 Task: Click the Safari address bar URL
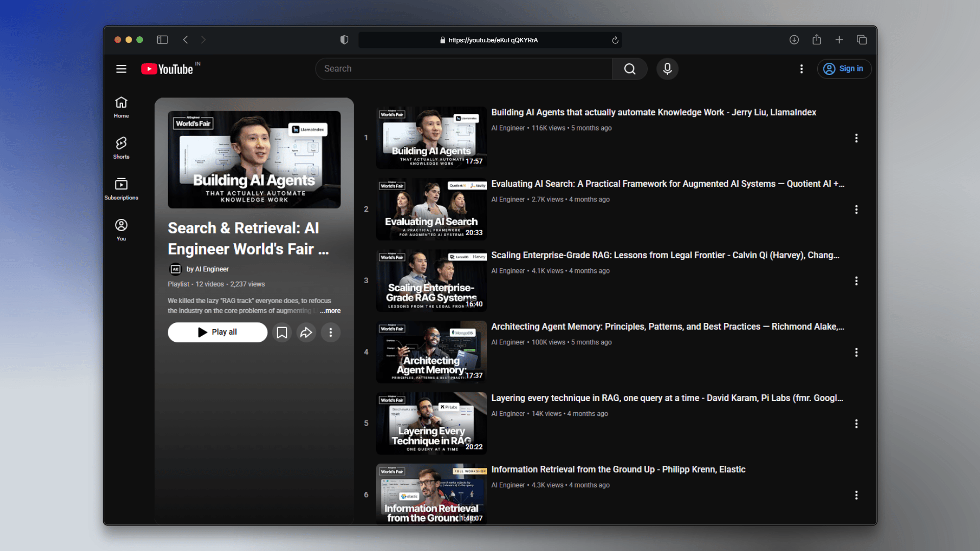[493, 40]
